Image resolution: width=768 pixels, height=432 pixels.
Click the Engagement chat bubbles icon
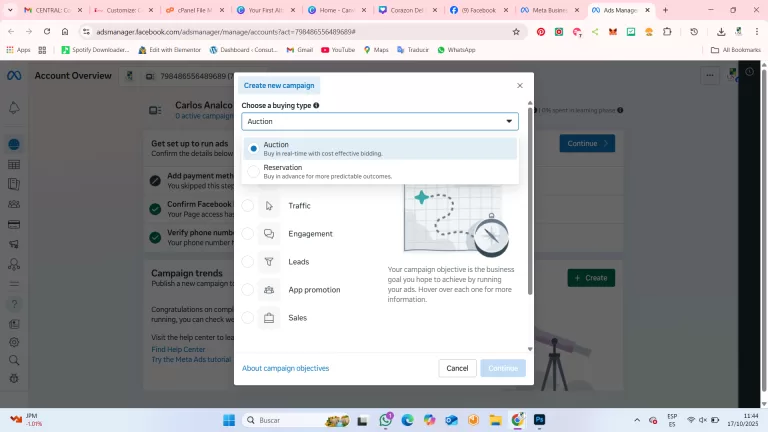coord(269,234)
